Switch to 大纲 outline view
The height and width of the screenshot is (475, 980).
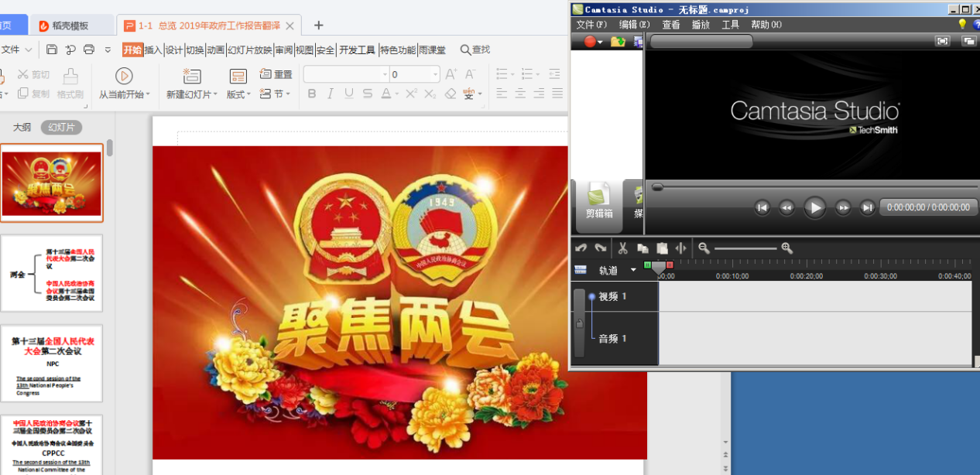[22, 128]
